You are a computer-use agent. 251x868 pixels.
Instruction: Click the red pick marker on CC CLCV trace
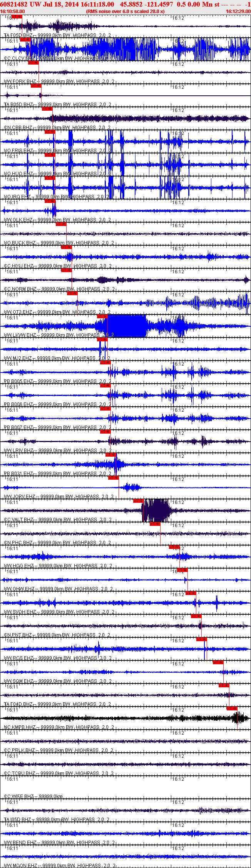25,40
